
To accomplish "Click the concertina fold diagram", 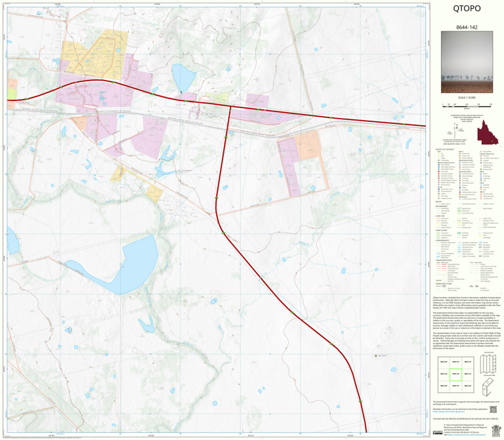I will (488, 364).
